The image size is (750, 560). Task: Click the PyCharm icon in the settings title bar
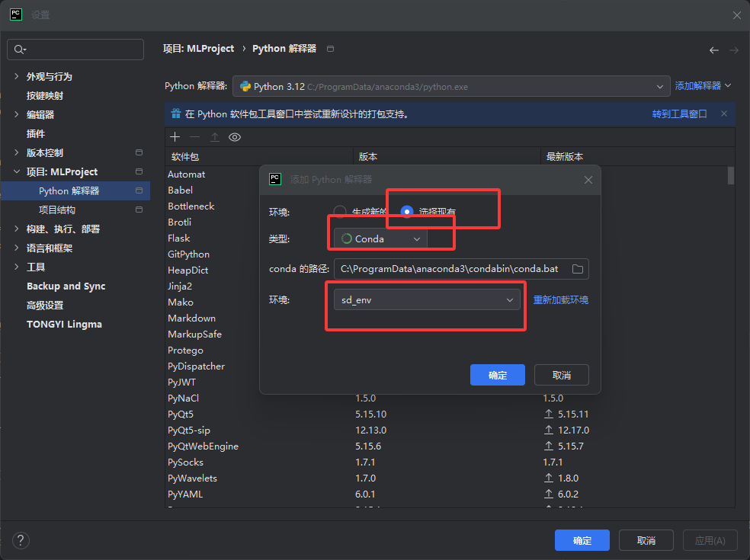coord(16,14)
